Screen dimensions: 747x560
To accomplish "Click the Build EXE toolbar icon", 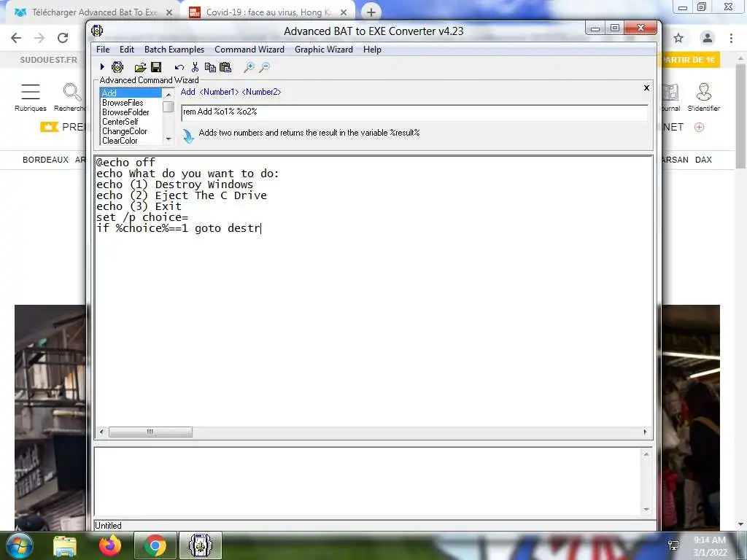I will point(117,67).
